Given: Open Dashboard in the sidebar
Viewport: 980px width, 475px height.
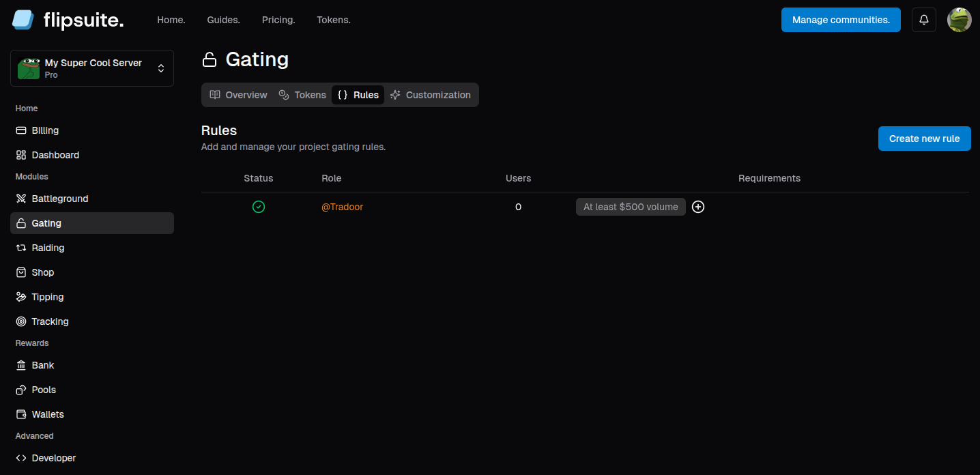Looking at the screenshot, I should pyautogui.click(x=92, y=155).
